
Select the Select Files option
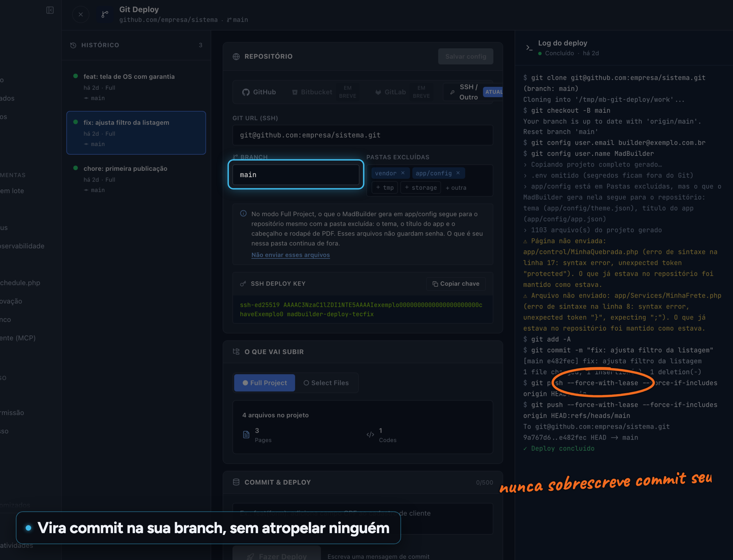(326, 383)
